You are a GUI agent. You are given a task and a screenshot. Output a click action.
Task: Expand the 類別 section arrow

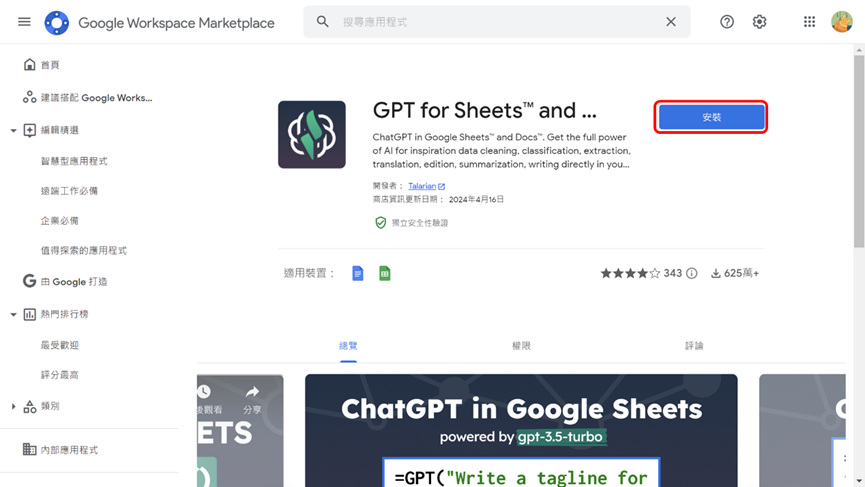[x=13, y=406]
